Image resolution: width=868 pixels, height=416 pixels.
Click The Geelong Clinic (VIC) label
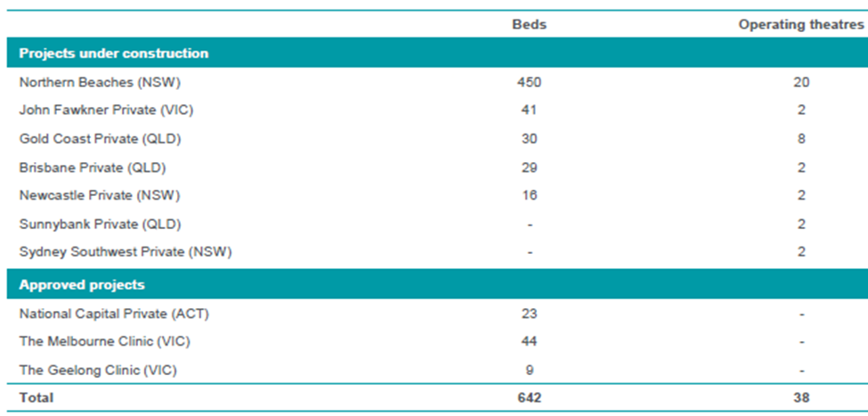pyautogui.click(x=98, y=370)
